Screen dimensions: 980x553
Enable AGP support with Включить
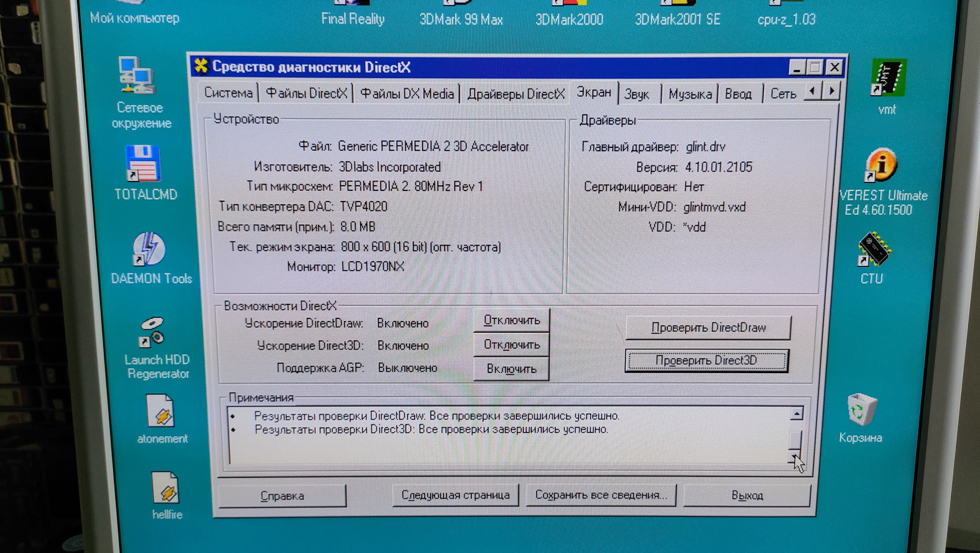click(x=512, y=369)
